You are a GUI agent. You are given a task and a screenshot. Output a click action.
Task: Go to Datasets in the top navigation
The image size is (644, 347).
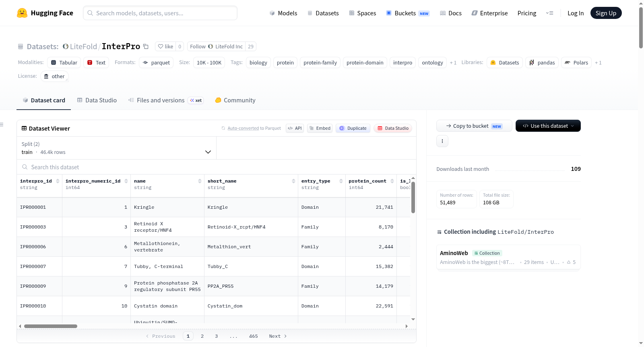pyautogui.click(x=323, y=13)
